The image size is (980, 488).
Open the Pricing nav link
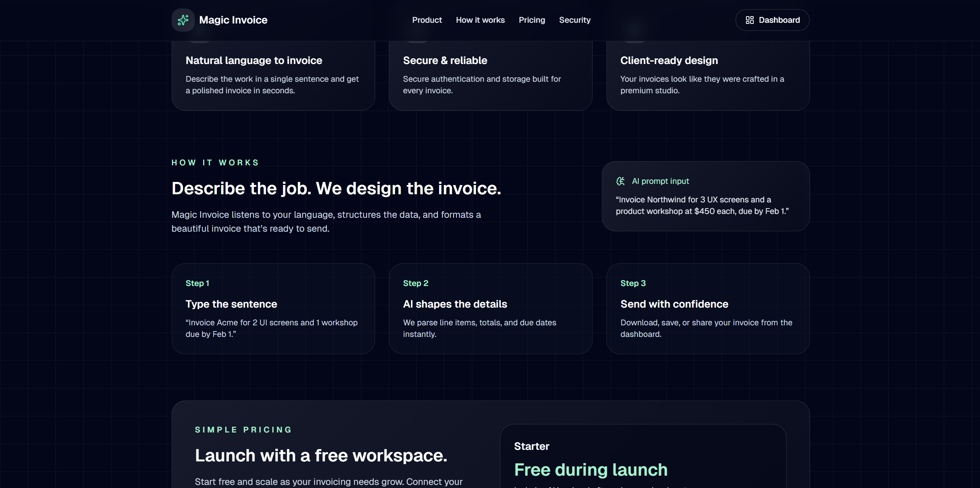point(532,20)
